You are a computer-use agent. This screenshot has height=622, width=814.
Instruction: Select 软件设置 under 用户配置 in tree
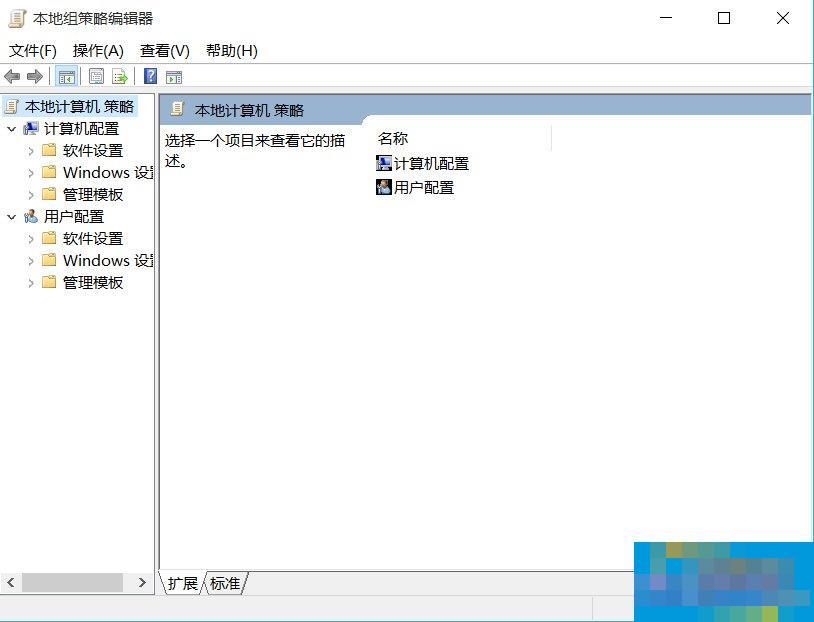(x=93, y=239)
